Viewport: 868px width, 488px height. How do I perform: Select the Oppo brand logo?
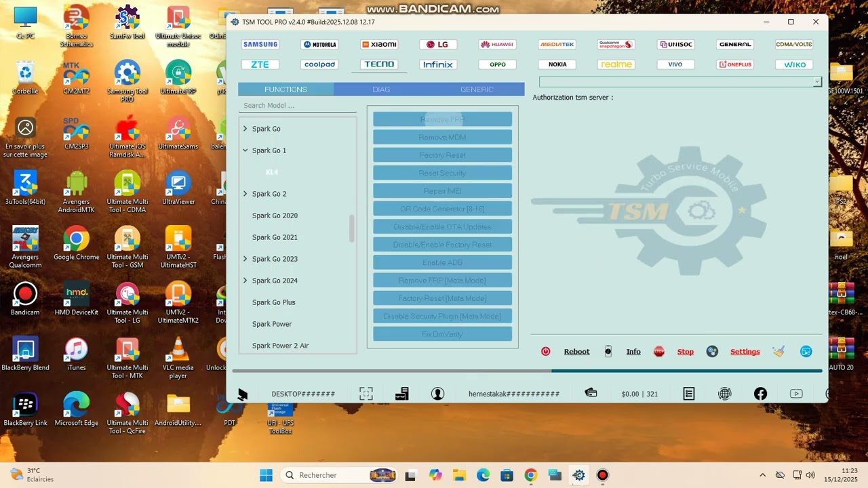pyautogui.click(x=498, y=65)
